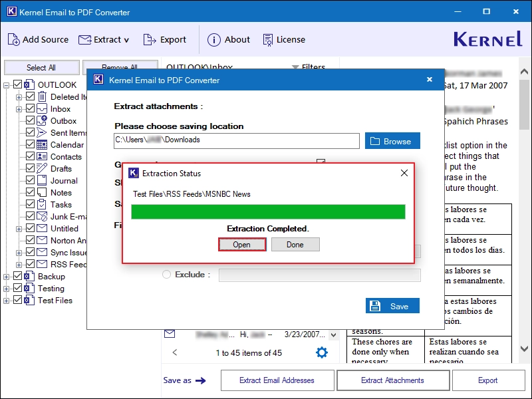Click the Contacts card icon
Viewport: 532px width, 399px height.
(x=42, y=157)
